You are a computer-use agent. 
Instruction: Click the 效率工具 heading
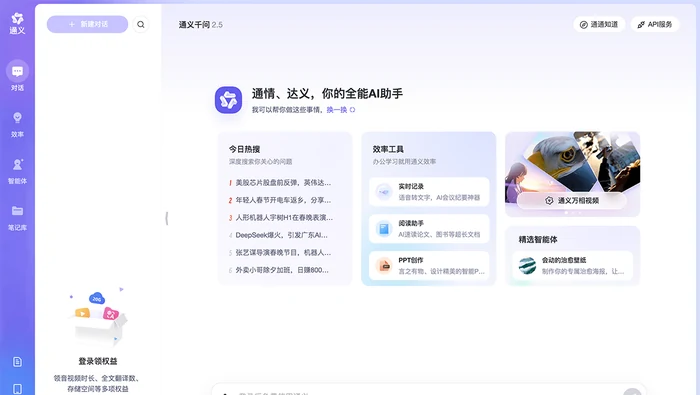[x=388, y=149]
